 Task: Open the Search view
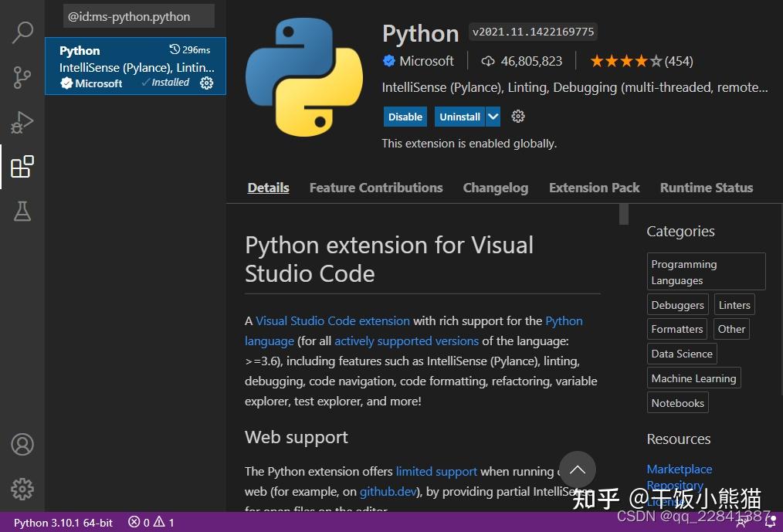22,32
